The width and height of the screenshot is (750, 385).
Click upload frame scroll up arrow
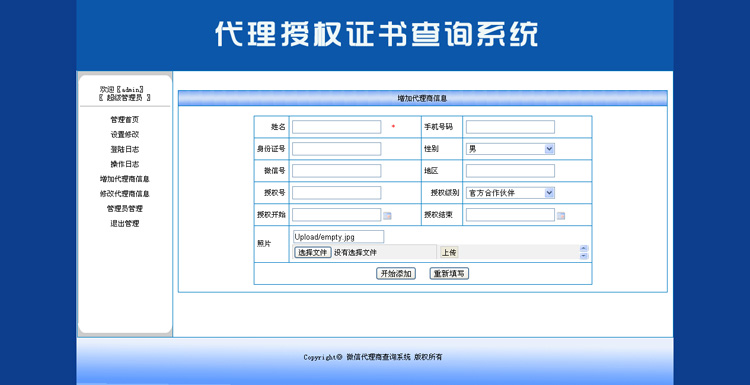tap(584, 248)
